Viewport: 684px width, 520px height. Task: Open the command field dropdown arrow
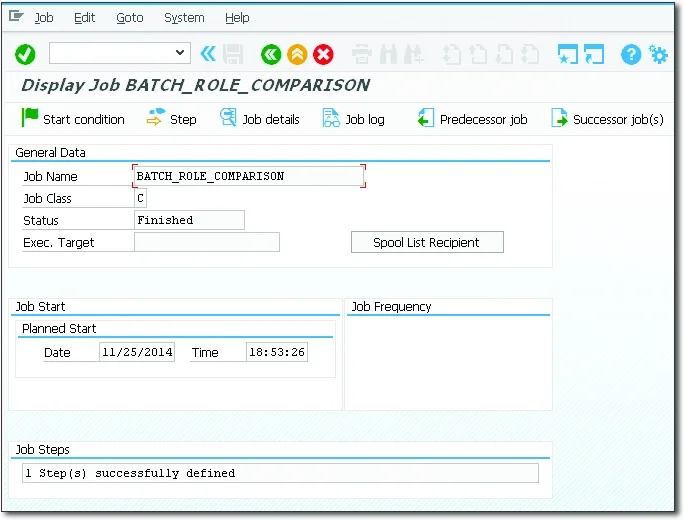(180, 53)
